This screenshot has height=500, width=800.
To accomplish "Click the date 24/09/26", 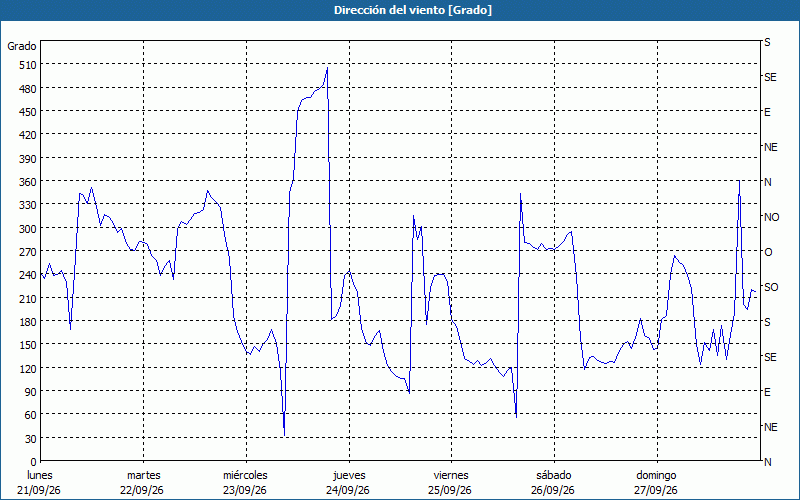I will [348, 490].
